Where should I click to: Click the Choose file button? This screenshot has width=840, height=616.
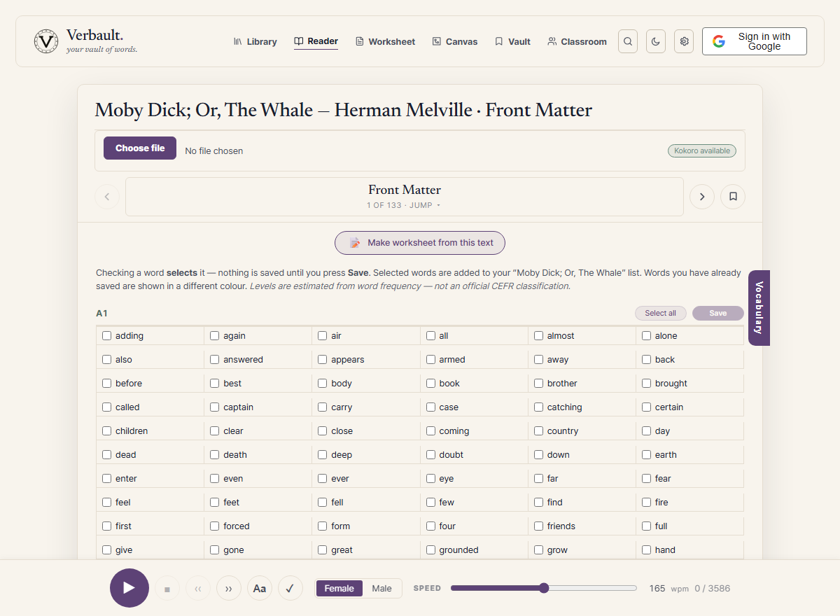point(140,148)
